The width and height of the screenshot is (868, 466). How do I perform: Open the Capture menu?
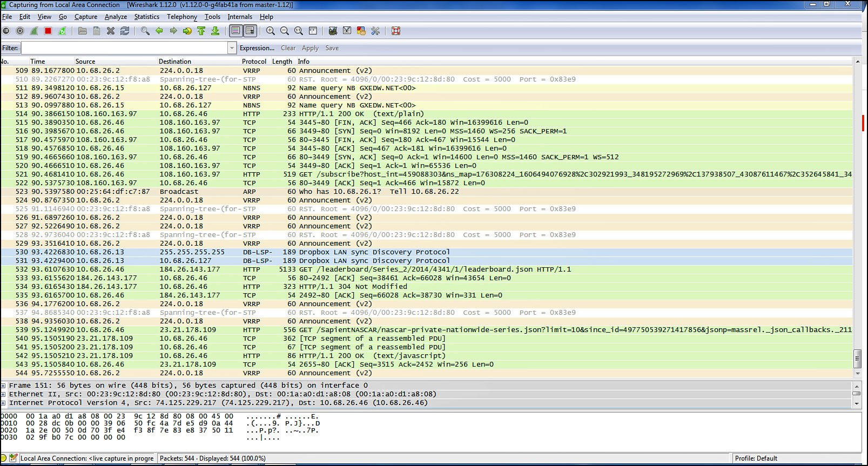pos(86,17)
